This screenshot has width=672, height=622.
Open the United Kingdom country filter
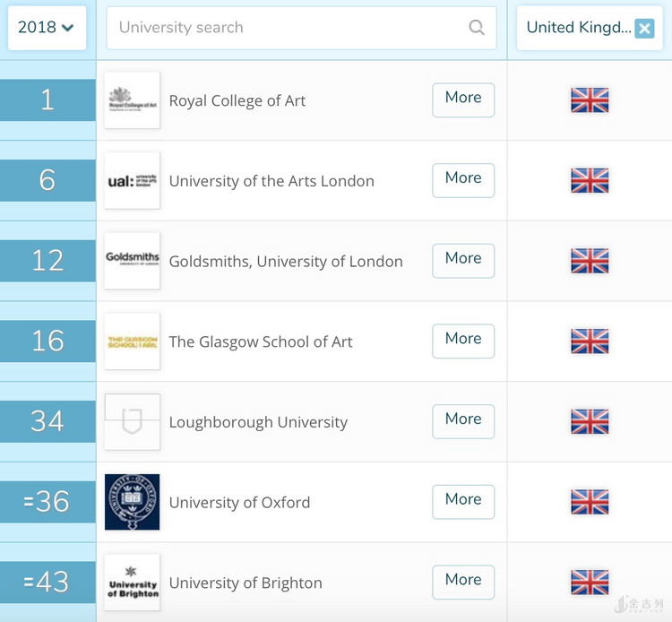coord(590,28)
